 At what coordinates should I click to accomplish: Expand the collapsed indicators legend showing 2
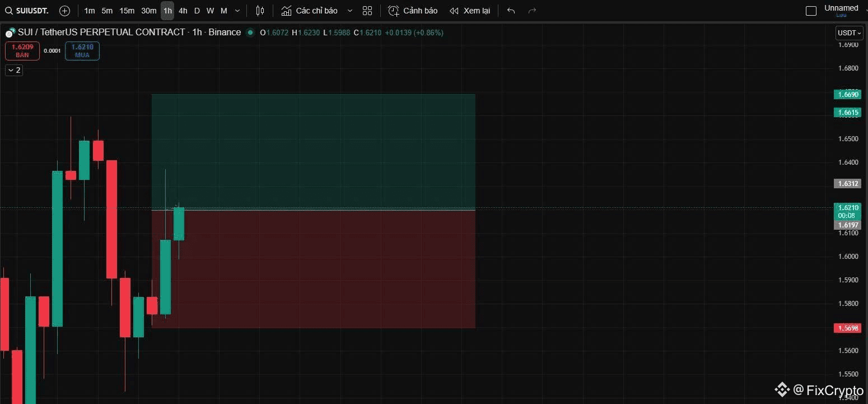click(x=14, y=70)
